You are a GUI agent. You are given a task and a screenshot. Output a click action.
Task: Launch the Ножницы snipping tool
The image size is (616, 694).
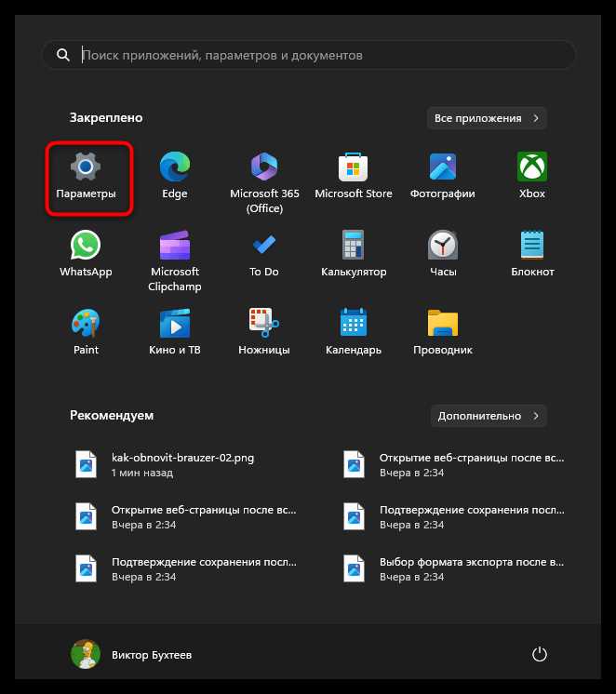[x=264, y=332]
